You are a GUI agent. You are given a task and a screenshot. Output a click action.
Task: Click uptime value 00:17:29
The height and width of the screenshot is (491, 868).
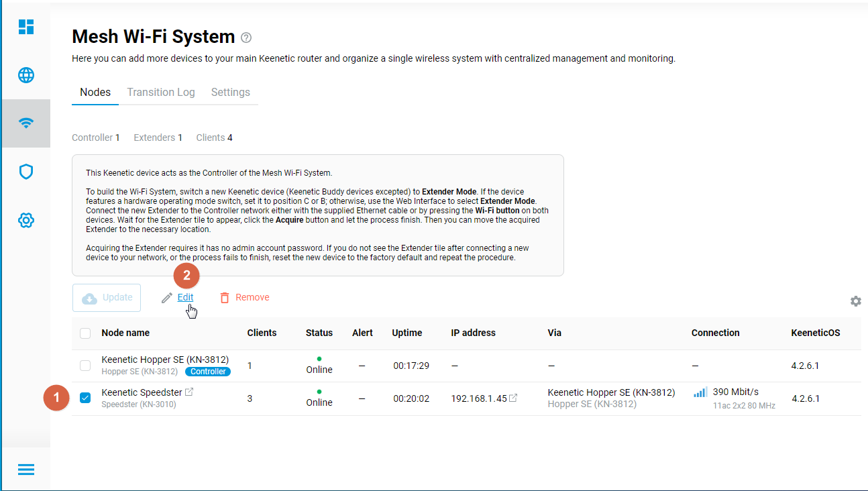click(x=411, y=366)
